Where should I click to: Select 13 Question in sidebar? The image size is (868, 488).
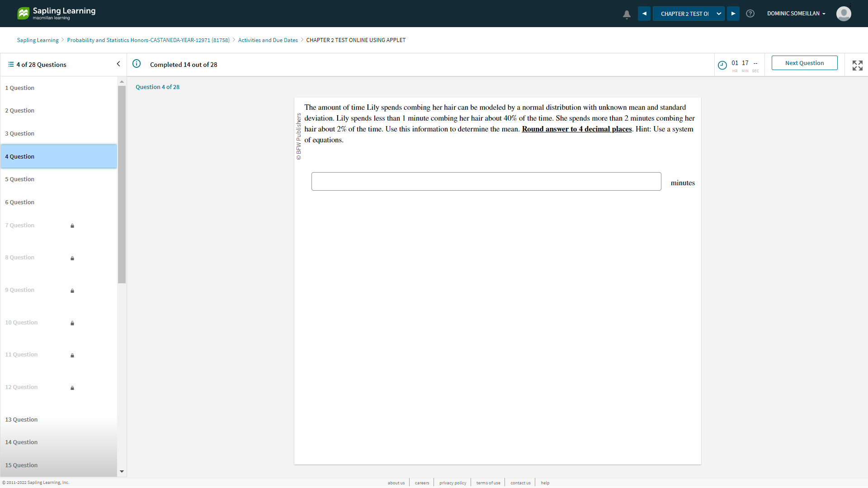21,420
